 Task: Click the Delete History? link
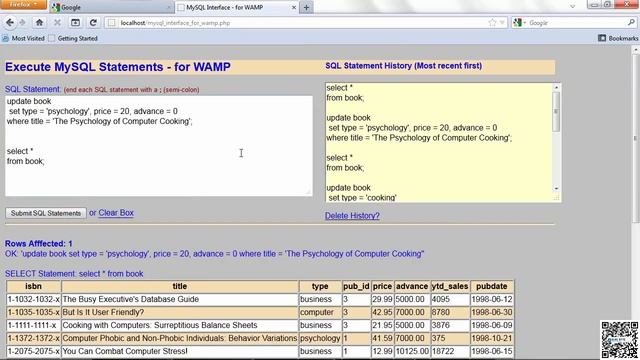pyautogui.click(x=352, y=216)
